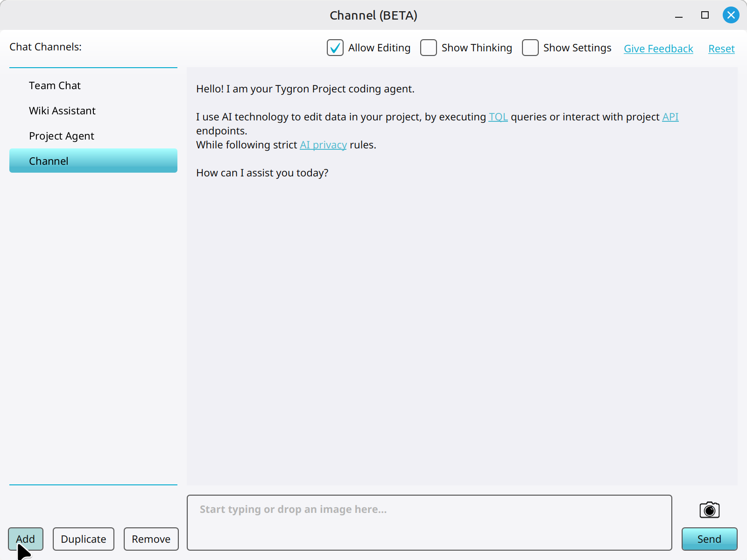The image size is (747, 560).
Task: Click the Remove channel button
Action: point(151,539)
